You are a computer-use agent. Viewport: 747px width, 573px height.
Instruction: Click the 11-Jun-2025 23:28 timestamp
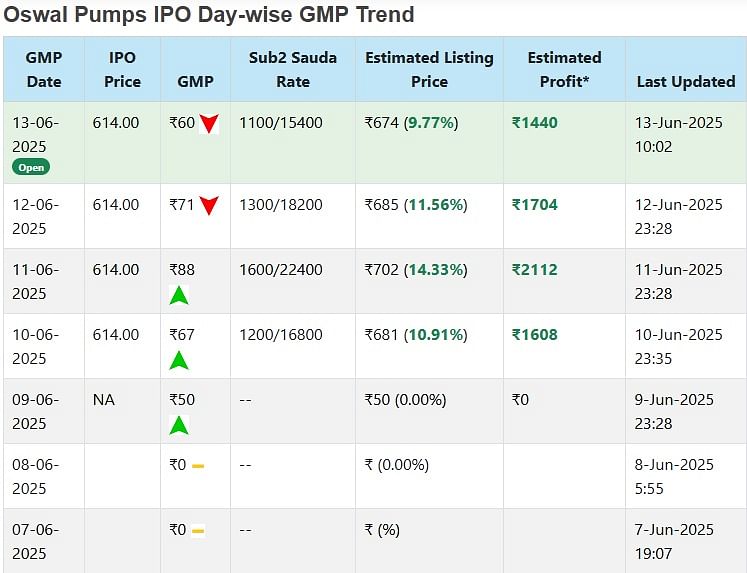[678, 281]
